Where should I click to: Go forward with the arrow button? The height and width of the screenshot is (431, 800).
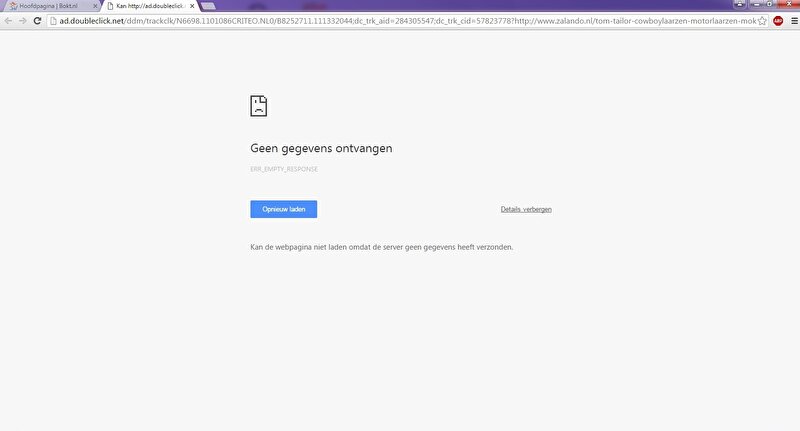point(22,21)
